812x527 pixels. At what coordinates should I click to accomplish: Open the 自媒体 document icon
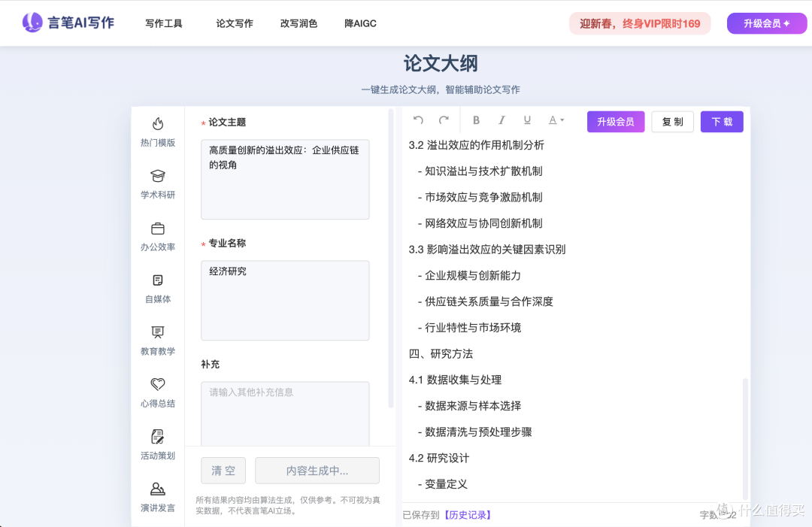point(158,280)
